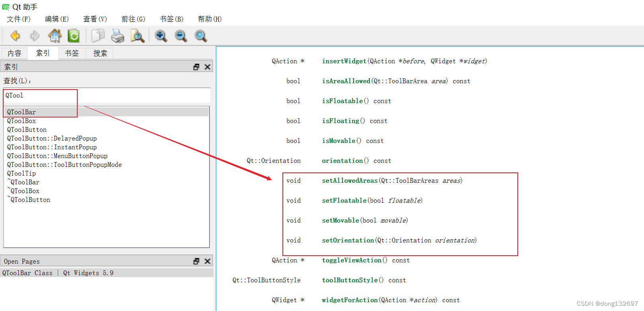
Task: Click the Qt Assistant title bar logo
Action: click(6, 7)
